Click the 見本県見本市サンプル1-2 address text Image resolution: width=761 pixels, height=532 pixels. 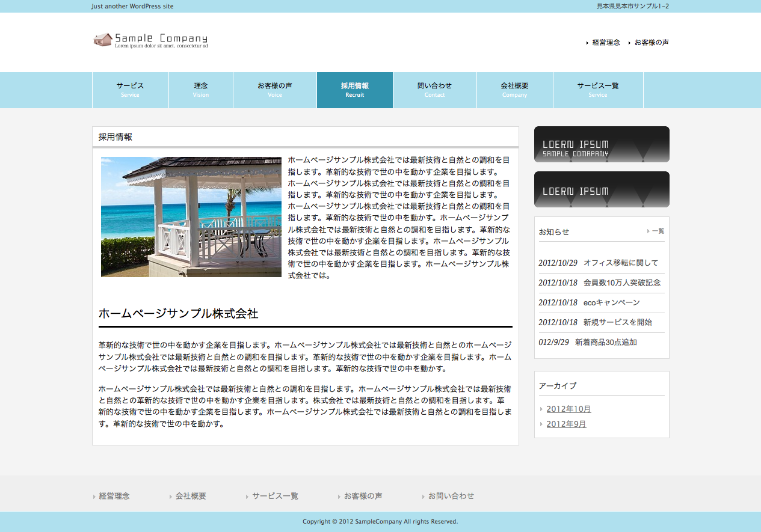click(x=633, y=6)
